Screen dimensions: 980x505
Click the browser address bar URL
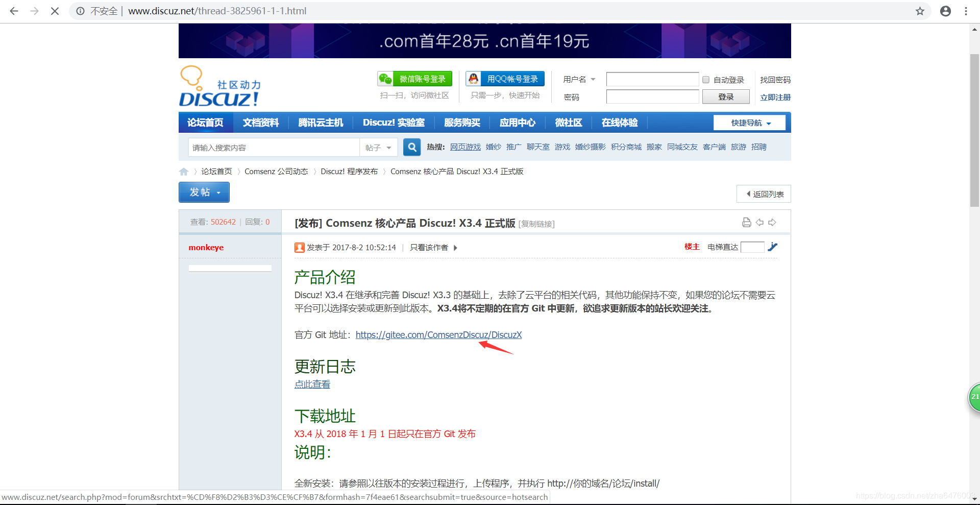(217, 11)
